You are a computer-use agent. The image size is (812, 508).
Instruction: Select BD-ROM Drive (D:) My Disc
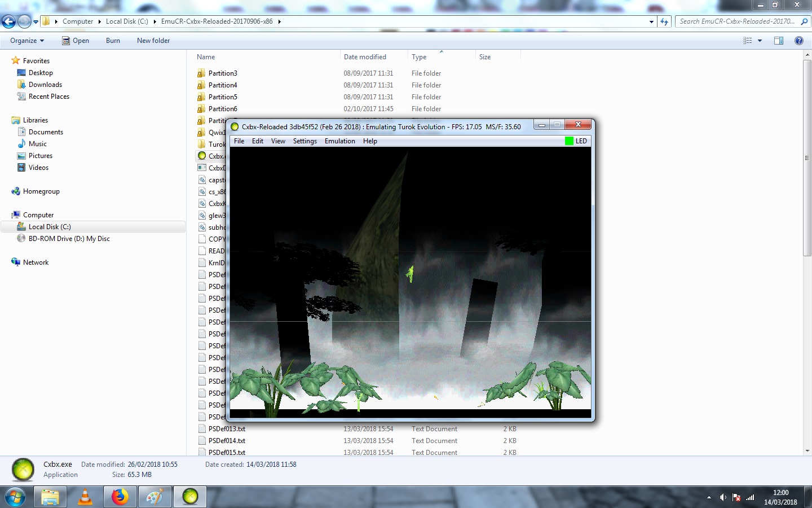(x=69, y=239)
